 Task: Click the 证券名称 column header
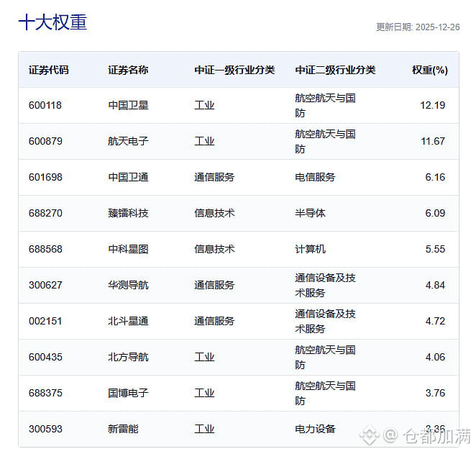tap(128, 70)
